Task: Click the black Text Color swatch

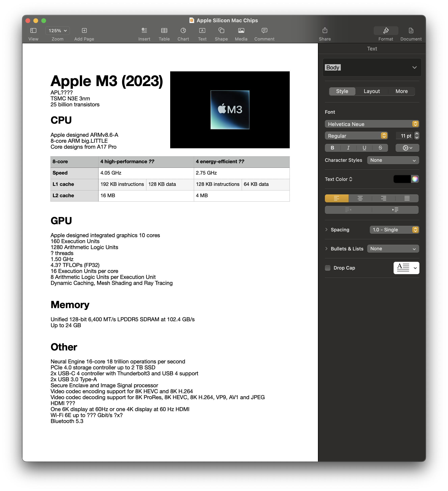Action: [x=402, y=179]
